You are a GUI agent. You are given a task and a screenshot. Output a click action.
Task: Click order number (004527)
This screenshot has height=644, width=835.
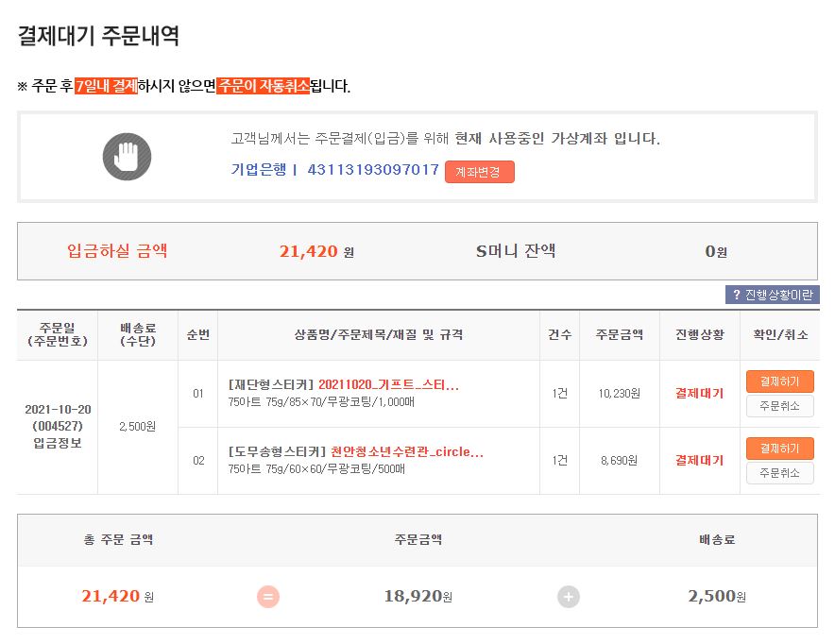point(57,426)
